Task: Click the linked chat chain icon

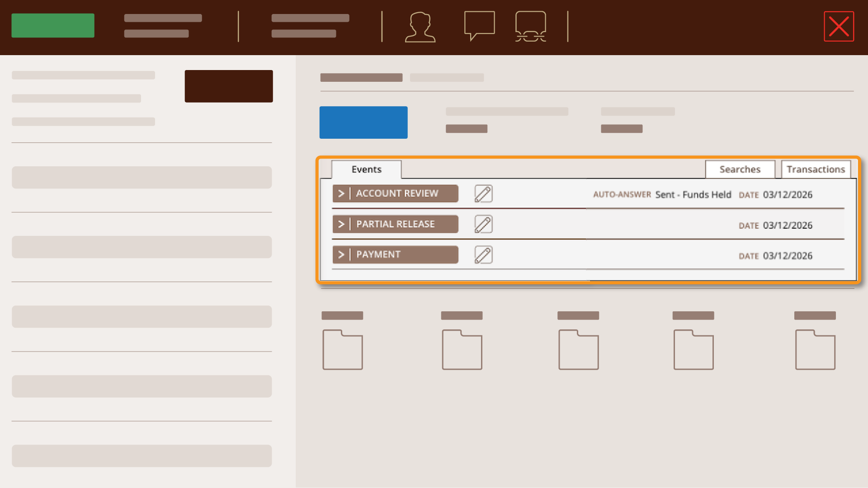Action: click(530, 26)
